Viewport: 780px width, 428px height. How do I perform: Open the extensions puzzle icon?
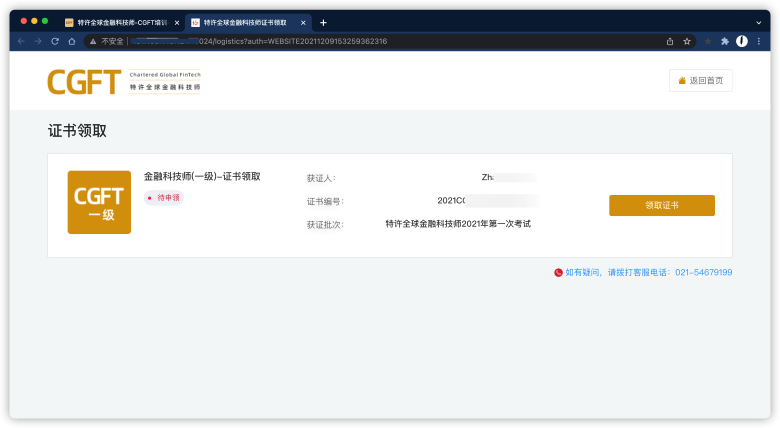725,41
